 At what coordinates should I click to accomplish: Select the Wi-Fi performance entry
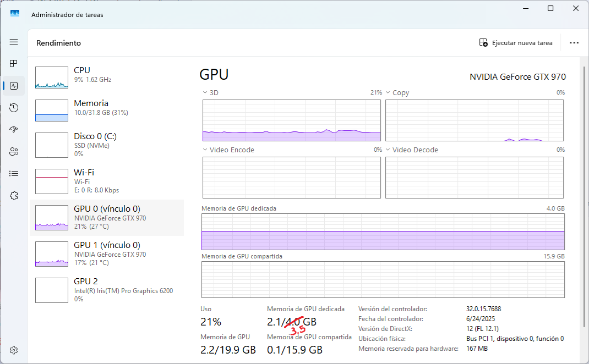[x=107, y=181]
